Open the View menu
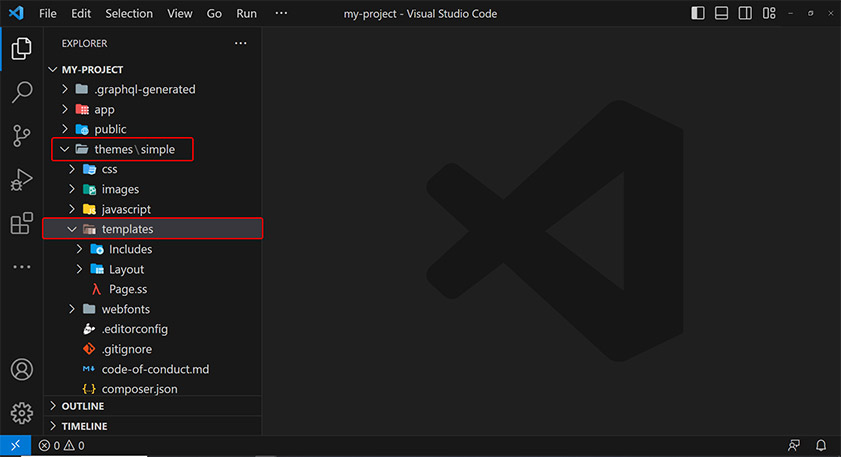The width and height of the screenshot is (841, 457). pos(180,13)
